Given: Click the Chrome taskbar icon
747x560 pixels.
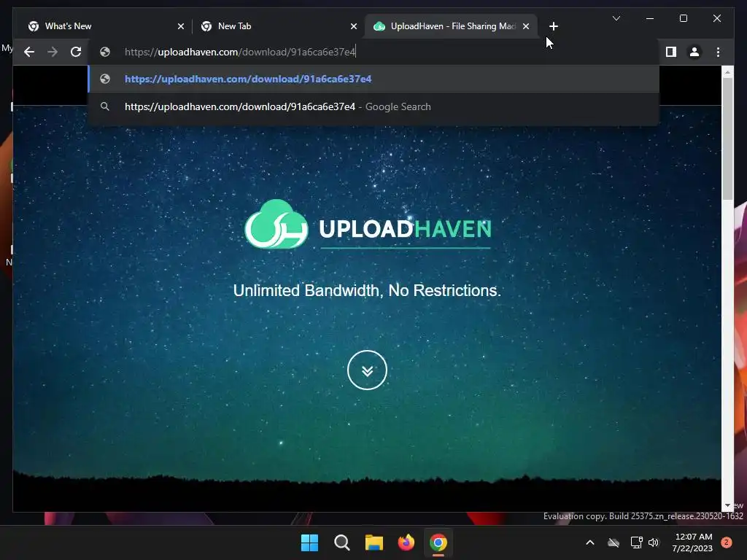Looking at the screenshot, I should pos(438,542).
